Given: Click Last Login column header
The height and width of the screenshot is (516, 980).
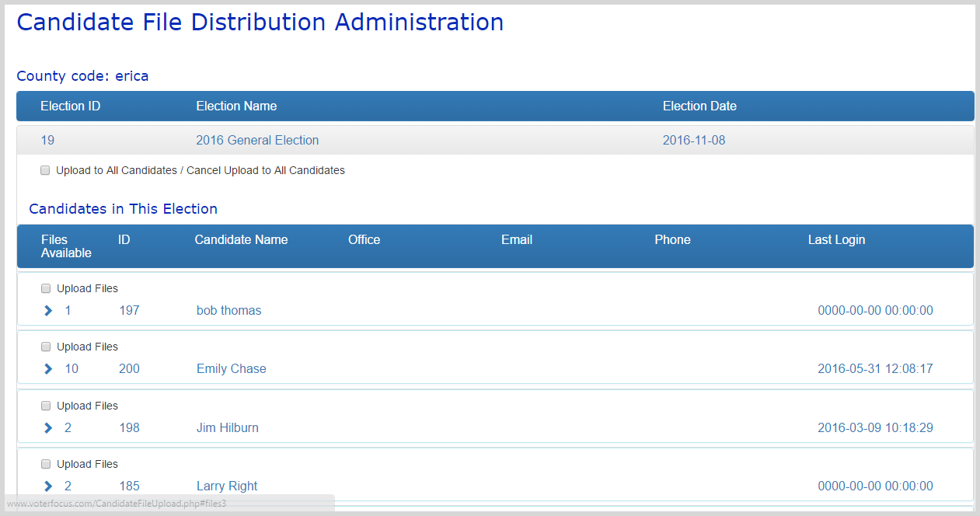Looking at the screenshot, I should click(836, 240).
